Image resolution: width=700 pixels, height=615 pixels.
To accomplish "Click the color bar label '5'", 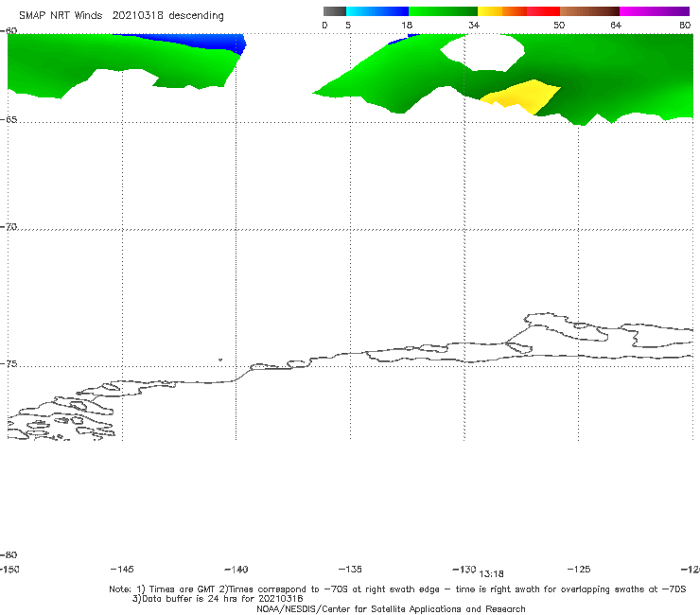I will [x=348, y=25].
